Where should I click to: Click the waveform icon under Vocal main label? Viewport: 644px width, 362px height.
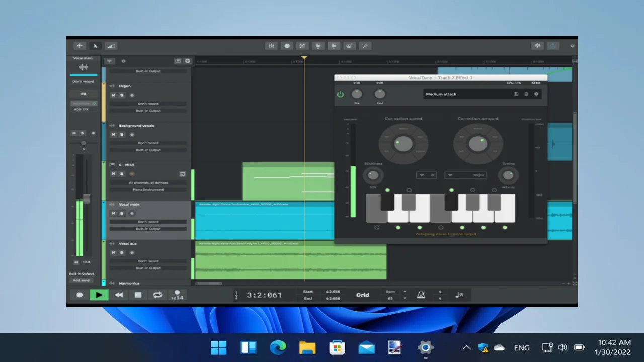click(x=84, y=67)
